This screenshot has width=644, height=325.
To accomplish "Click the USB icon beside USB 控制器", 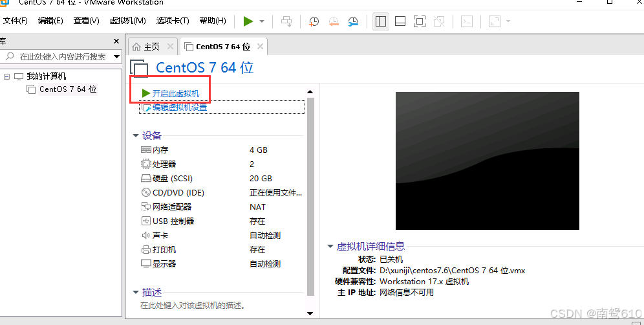I will 146,221.
